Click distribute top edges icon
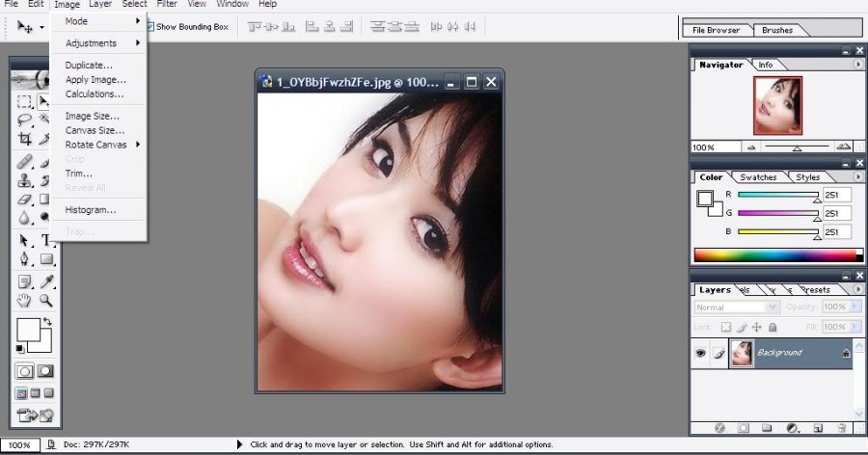The image size is (868, 455). [x=377, y=27]
